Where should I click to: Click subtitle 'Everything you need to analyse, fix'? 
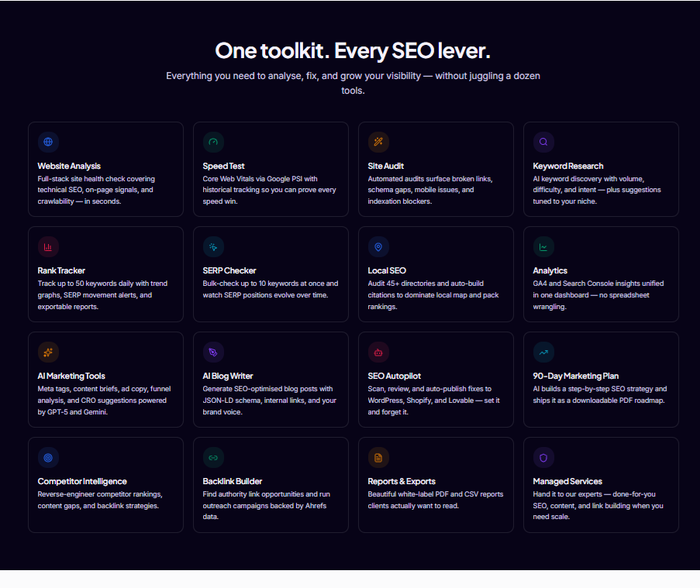click(x=243, y=76)
